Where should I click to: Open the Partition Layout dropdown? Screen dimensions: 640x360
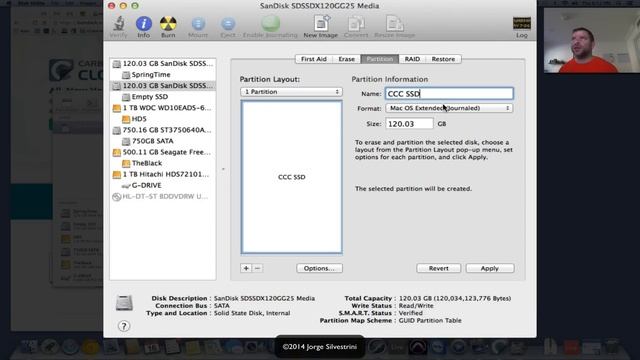pyautogui.click(x=291, y=92)
